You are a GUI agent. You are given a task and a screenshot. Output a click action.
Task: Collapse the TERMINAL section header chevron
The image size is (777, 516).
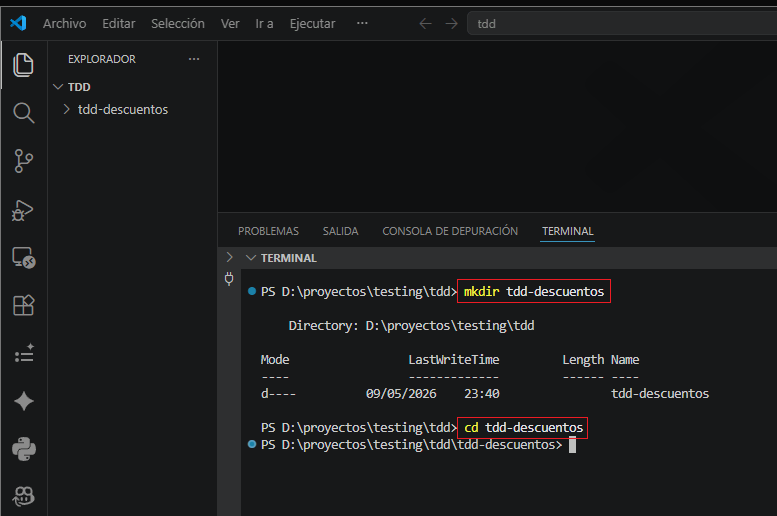point(251,258)
